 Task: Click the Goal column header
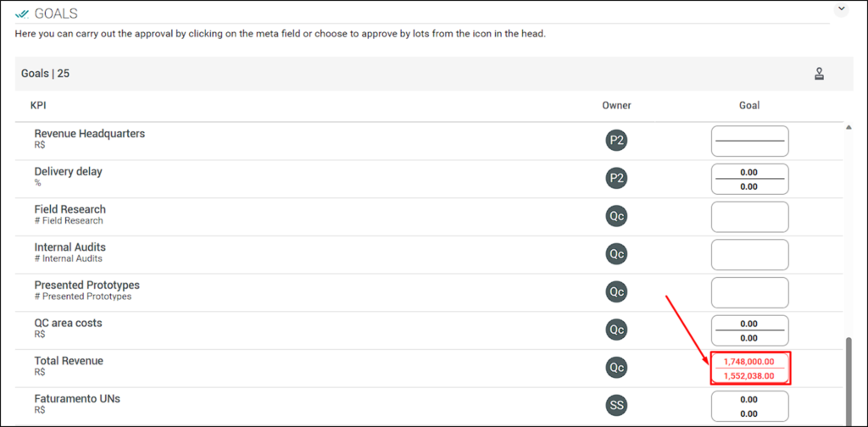pos(749,105)
